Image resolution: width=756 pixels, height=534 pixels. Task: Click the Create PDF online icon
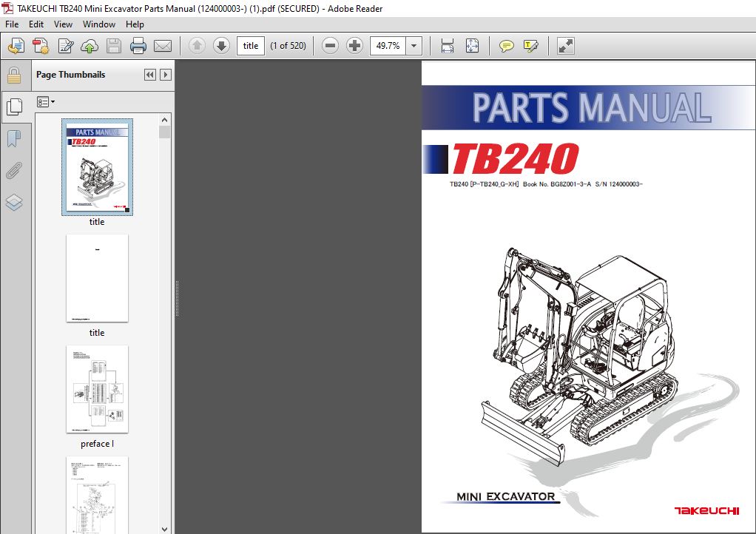click(x=16, y=46)
